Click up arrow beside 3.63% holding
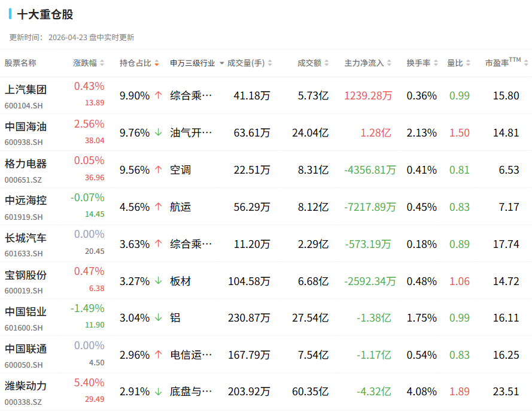This screenshot has width=532, height=415. click(x=159, y=244)
